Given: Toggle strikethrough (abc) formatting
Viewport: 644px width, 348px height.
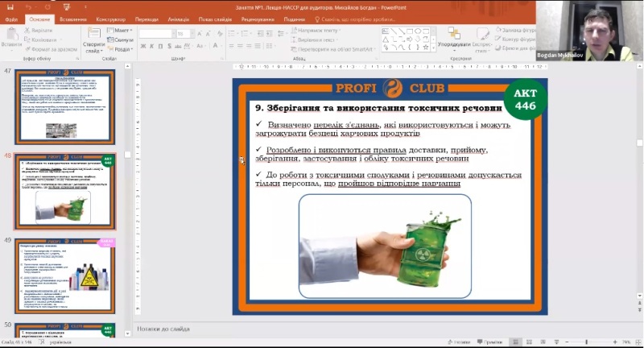Looking at the screenshot, I should coord(178,46).
